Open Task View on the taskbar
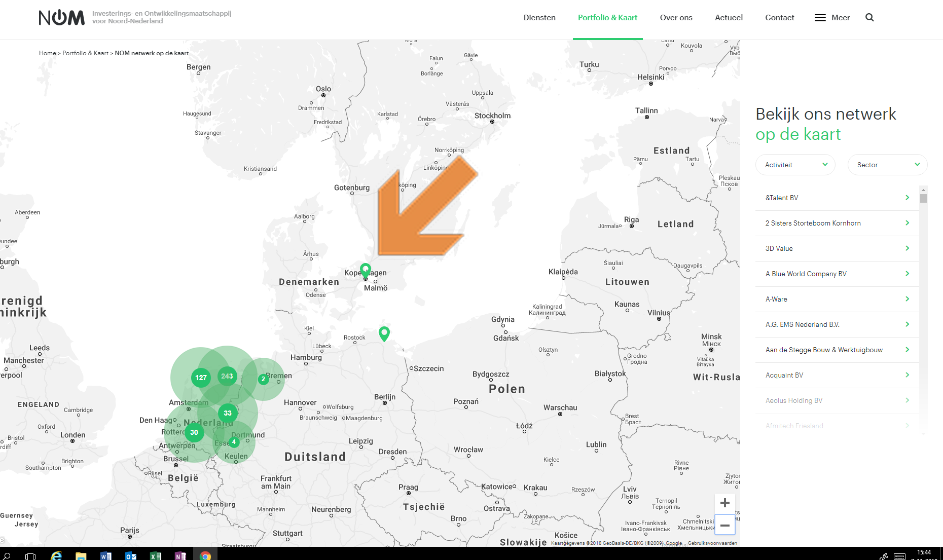943x560 pixels. [x=30, y=556]
